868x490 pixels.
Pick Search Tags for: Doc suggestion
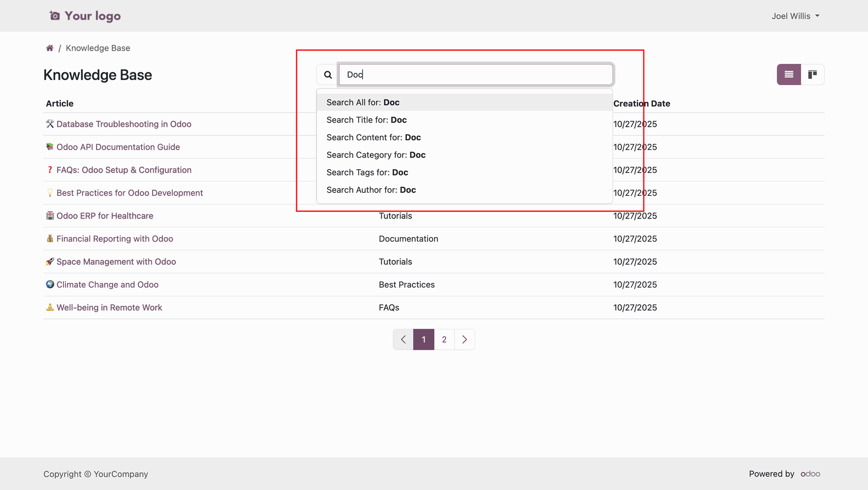point(367,172)
